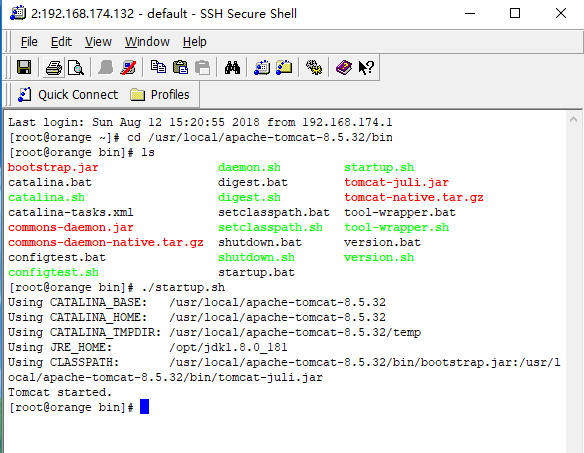Click the 'cd /usr/local/apache-tomcat-8.5.32/bin' command
Viewport: 584px width, 453px height.
click(x=260, y=137)
